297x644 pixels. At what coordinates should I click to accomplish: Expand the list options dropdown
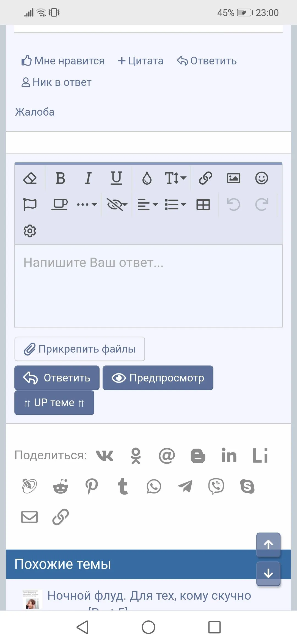(175, 204)
